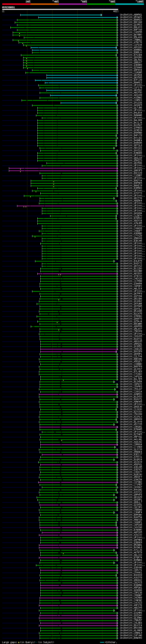Click label UniRef100_B7FJ29
This screenshot has height=644, width=146.
point(131,80)
